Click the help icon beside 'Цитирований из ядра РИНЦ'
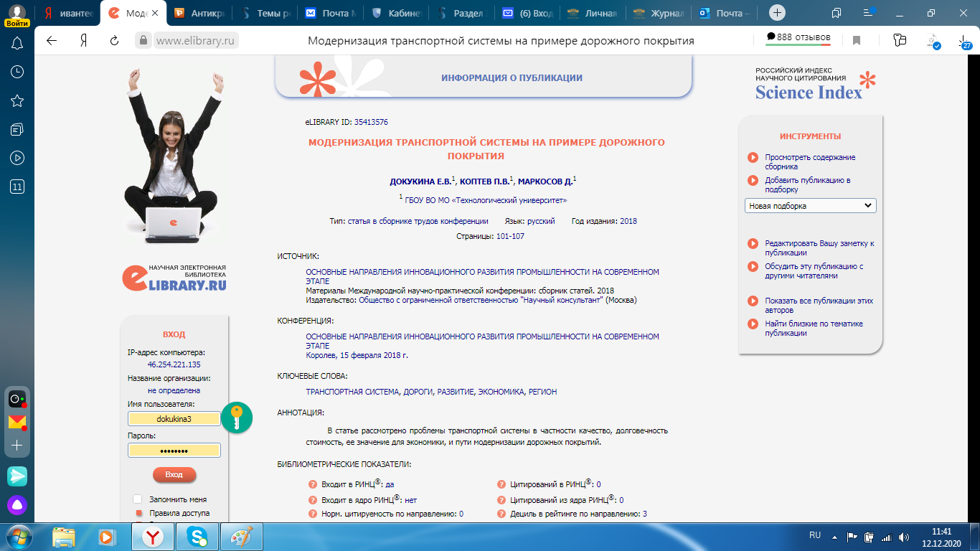 point(500,500)
